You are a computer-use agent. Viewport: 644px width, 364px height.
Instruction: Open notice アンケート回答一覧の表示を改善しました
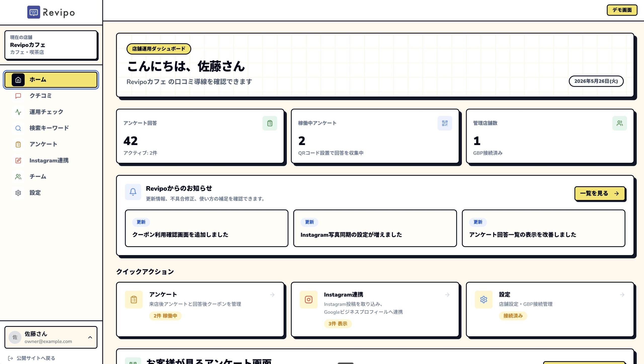[543, 228]
